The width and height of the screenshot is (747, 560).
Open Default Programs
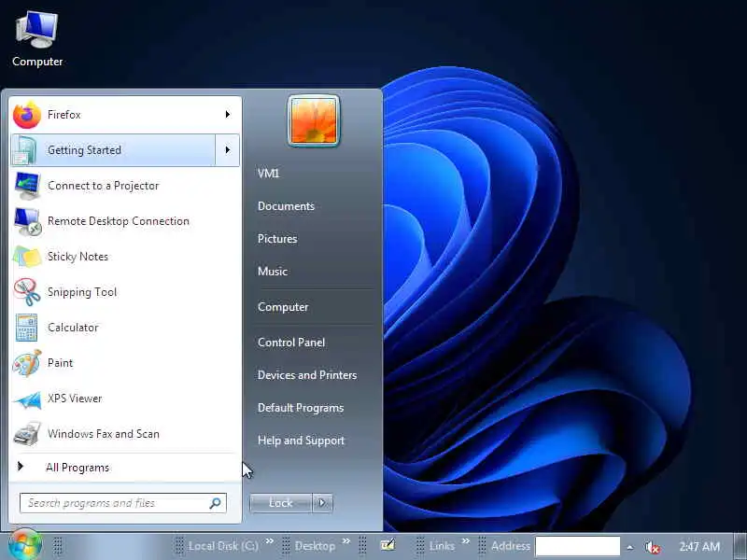tap(301, 408)
